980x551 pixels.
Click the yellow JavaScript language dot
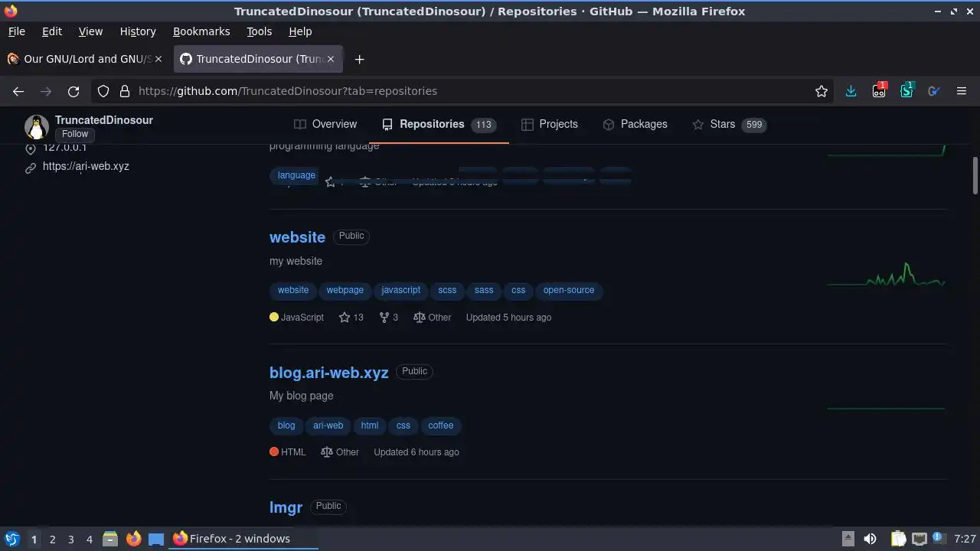pos(274,317)
